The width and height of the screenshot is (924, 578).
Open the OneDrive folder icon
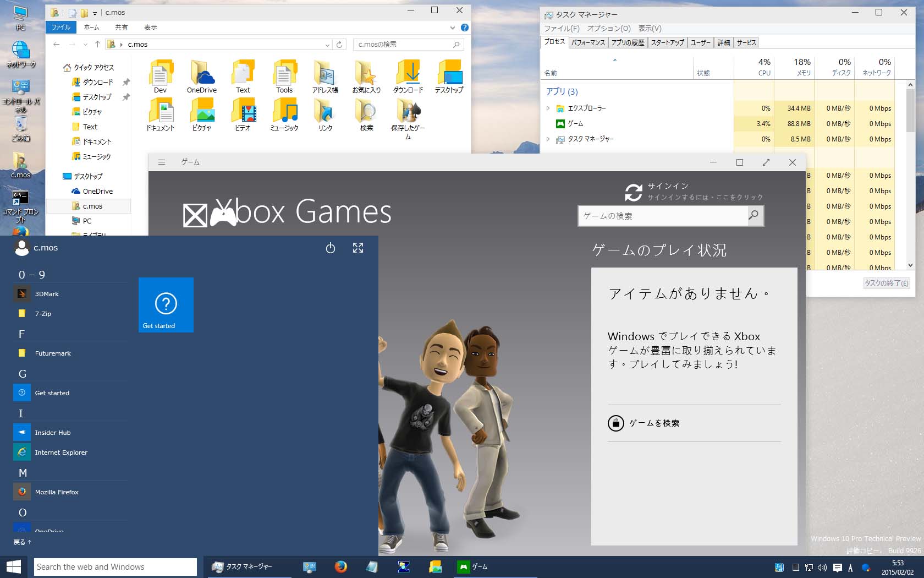pyautogui.click(x=201, y=77)
